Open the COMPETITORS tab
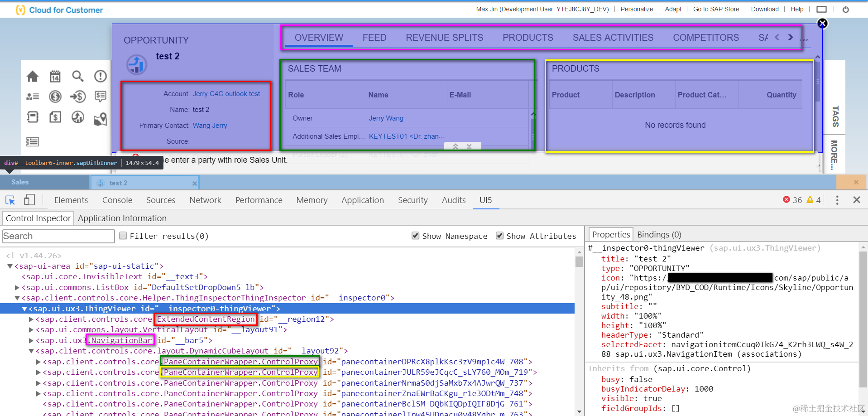The height and width of the screenshot is (416, 868). tap(706, 38)
